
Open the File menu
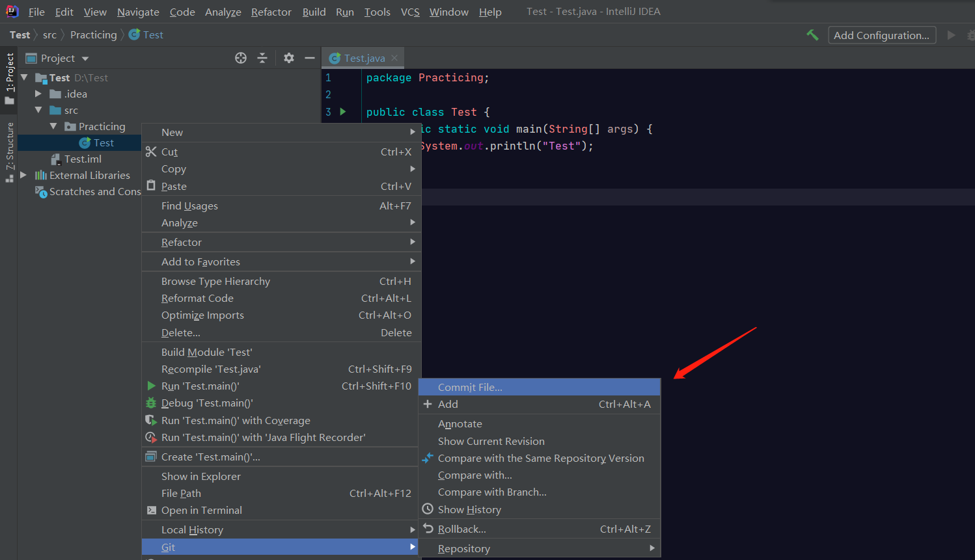pyautogui.click(x=36, y=12)
